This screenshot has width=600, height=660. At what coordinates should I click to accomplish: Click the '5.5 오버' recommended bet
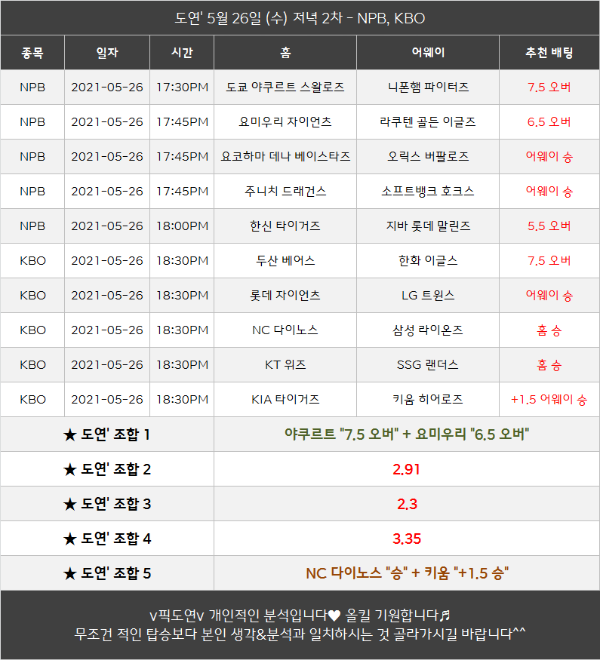coord(549,226)
